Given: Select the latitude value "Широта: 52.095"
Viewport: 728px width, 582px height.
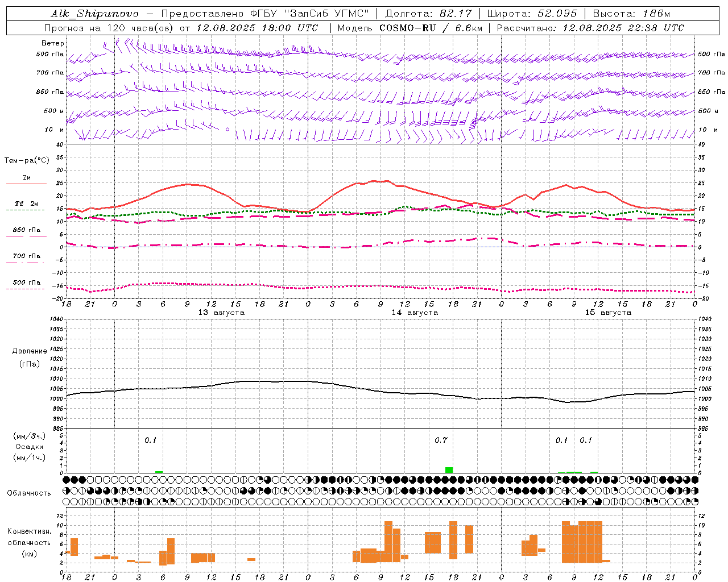Looking at the screenshot, I should point(533,14).
